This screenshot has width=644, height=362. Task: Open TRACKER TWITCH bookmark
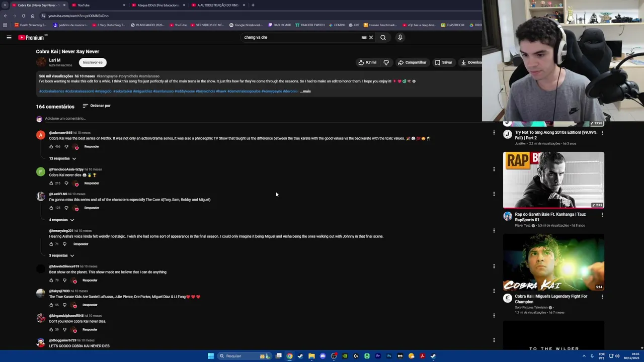point(310,25)
